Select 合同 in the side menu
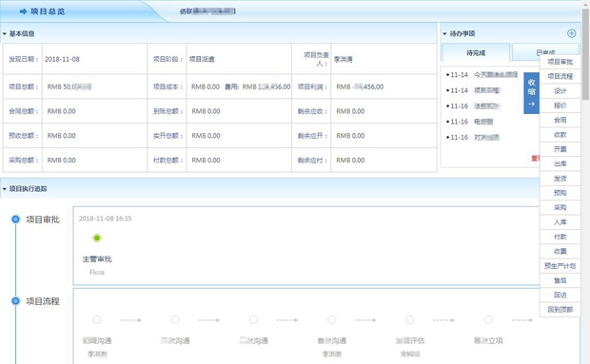 tap(560, 120)
